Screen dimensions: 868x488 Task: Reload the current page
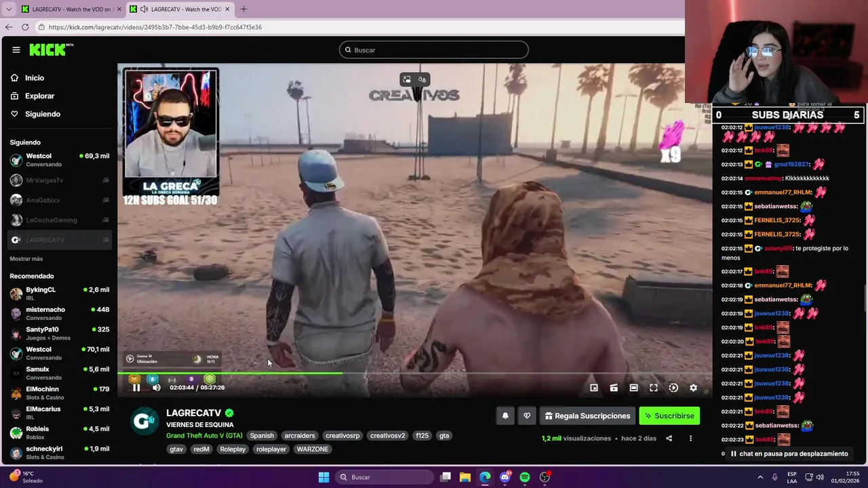click(x=25, y=27)
